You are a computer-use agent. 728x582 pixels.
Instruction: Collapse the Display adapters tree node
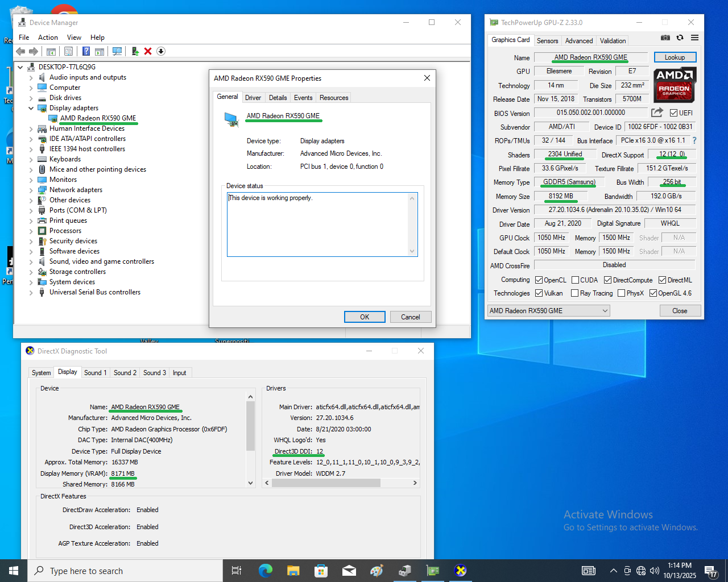pyautogui.click(x=31, y=108)
